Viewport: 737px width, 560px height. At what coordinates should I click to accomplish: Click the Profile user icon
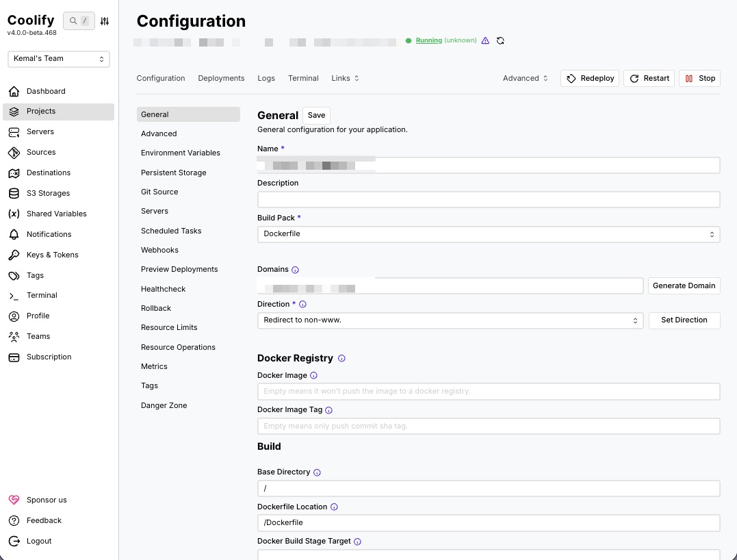point(14,316)
